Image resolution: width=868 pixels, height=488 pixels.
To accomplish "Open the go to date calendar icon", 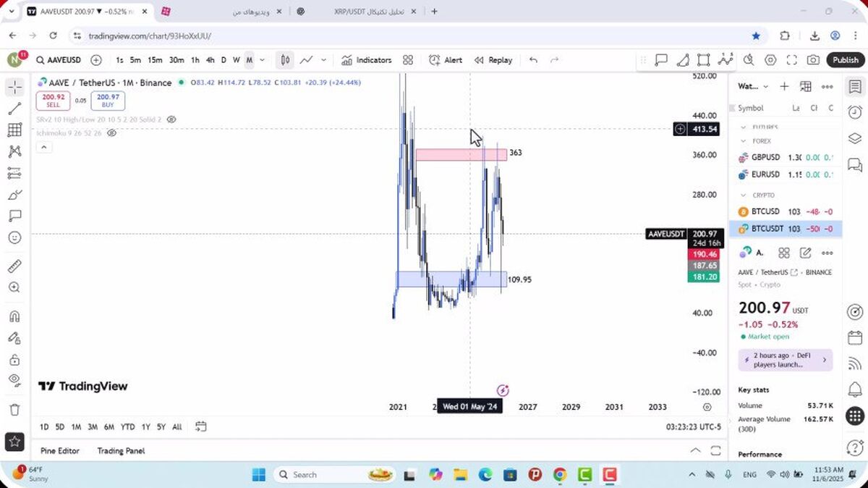I will pos(201,427).
